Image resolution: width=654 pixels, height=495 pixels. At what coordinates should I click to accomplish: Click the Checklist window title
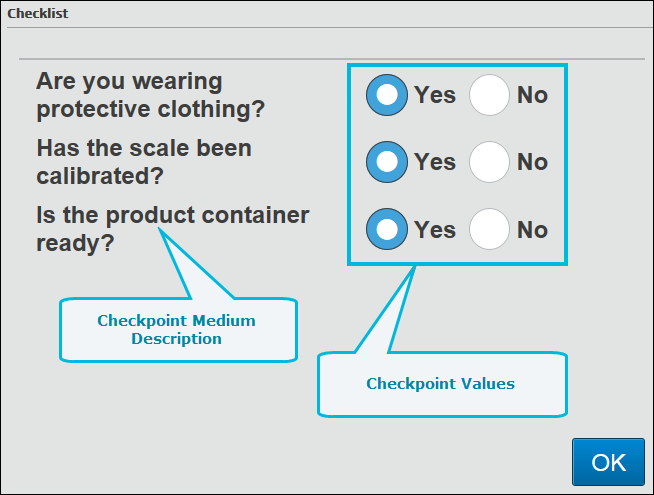pyautogui.click(x=37, y=14)
